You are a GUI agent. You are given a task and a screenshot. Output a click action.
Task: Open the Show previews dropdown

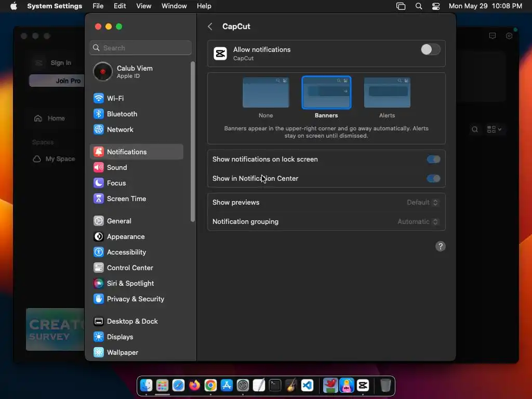[422, 203]
